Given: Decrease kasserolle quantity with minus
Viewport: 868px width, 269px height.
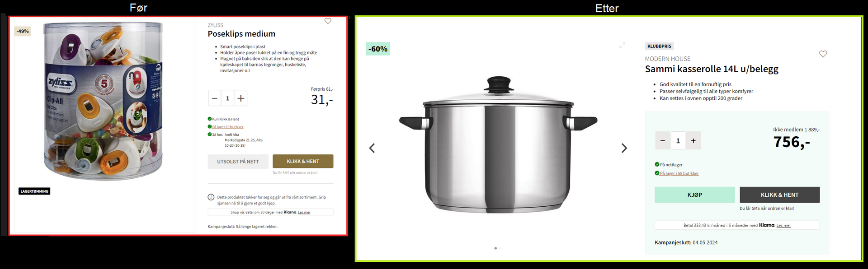Looking at the screenshot, I should click(663, 141).
